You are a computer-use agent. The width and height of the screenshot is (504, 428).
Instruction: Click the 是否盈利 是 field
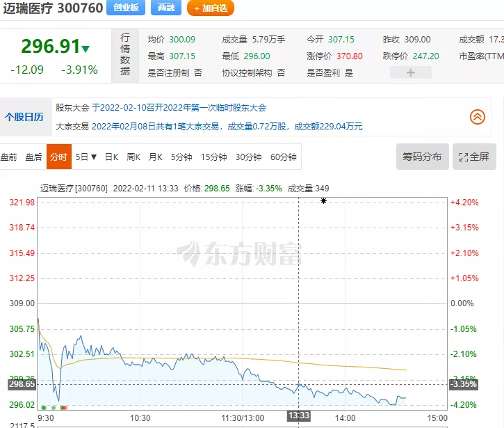tap(330, 73)
